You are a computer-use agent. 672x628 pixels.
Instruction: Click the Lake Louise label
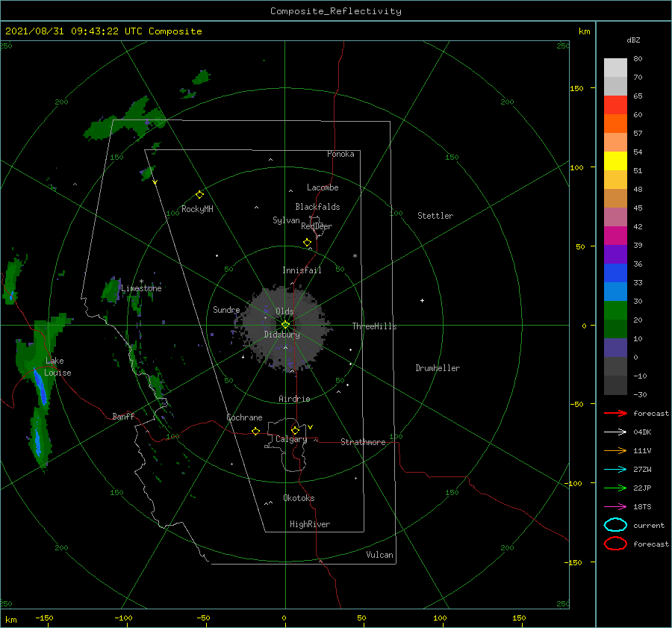[x=57, y=367]
